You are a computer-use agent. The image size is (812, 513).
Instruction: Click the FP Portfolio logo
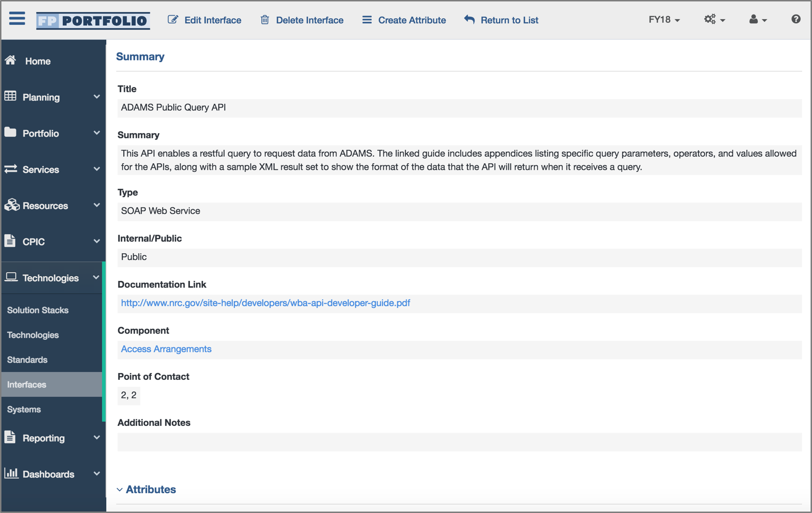click(93, 20)
